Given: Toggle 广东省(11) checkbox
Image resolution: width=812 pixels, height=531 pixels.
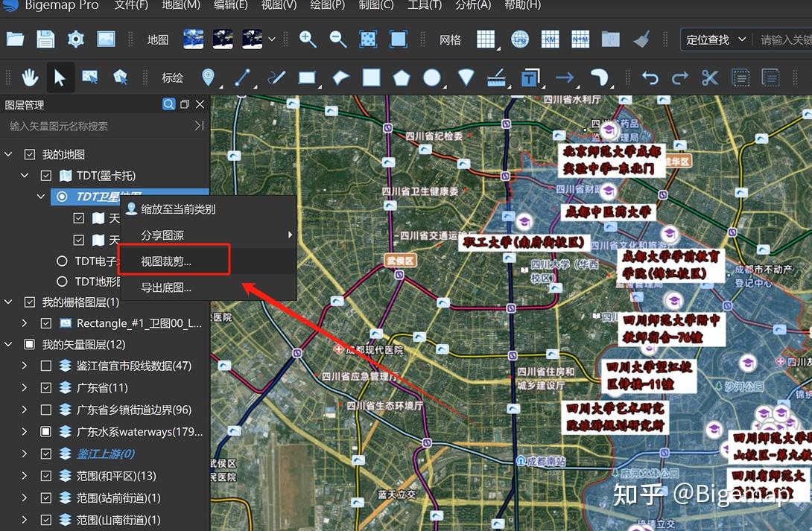Looking at the screenshot, I should click(x=46, y=388).
